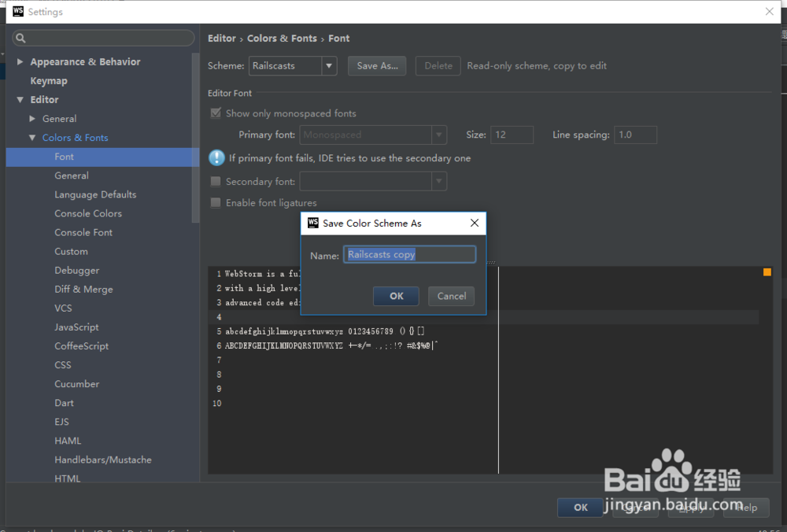Open VCS color settings
787x532 pixels.
pyautogui.click(x=63, y=308)
